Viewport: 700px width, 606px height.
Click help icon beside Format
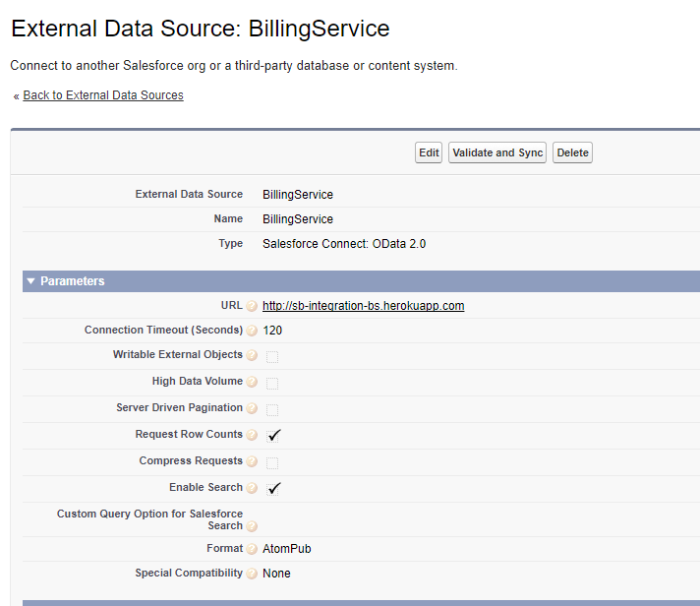(252, 549)
